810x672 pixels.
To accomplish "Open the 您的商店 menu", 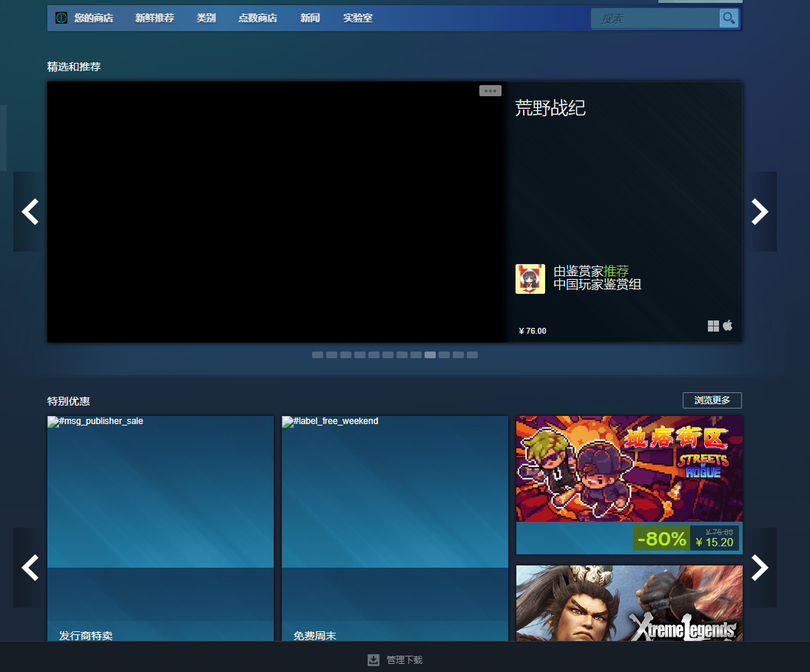I will point(93,18).
